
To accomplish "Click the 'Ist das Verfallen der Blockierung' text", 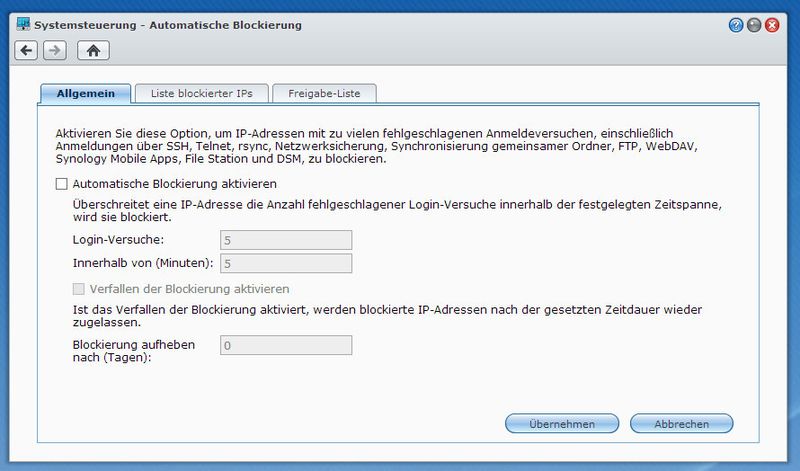I will (387, 316).
